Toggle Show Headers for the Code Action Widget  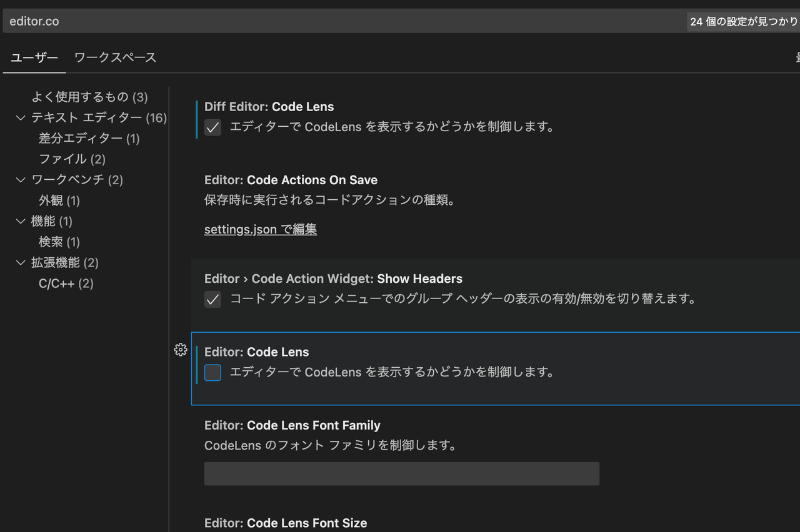pyautogui.click(x=212, y=299)
